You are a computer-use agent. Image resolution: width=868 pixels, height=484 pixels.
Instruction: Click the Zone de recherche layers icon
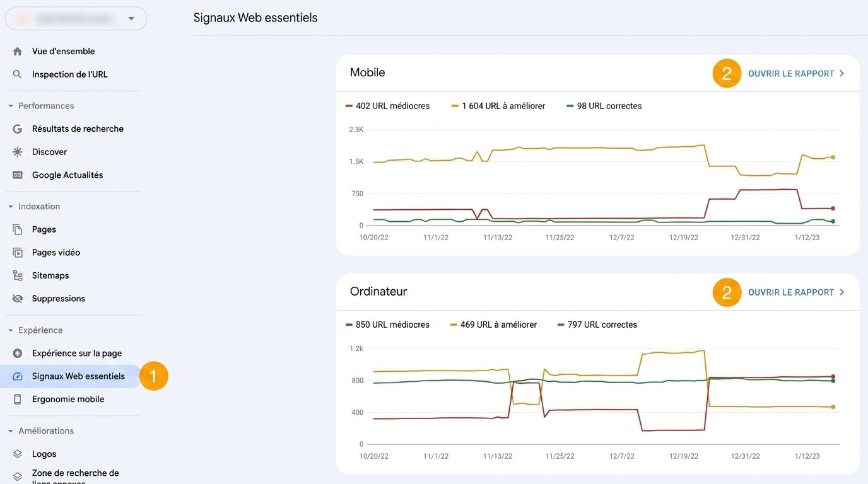click(x=18, y=477)
